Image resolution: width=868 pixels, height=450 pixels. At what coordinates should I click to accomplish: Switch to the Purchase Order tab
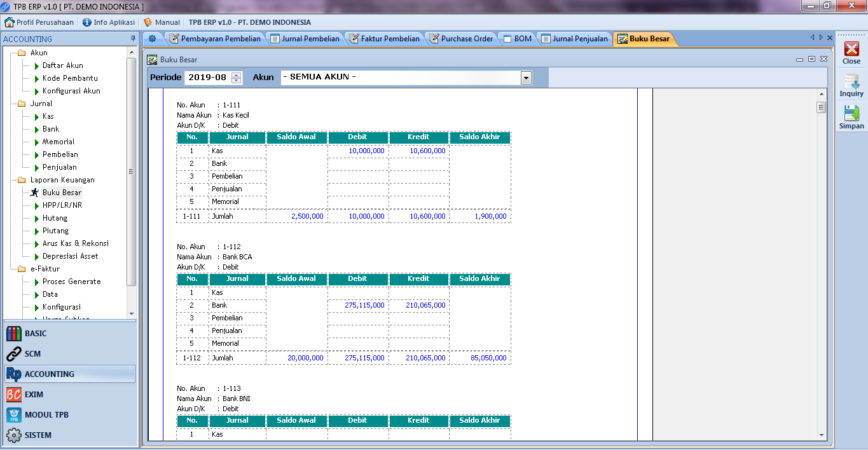click(461, 39)
